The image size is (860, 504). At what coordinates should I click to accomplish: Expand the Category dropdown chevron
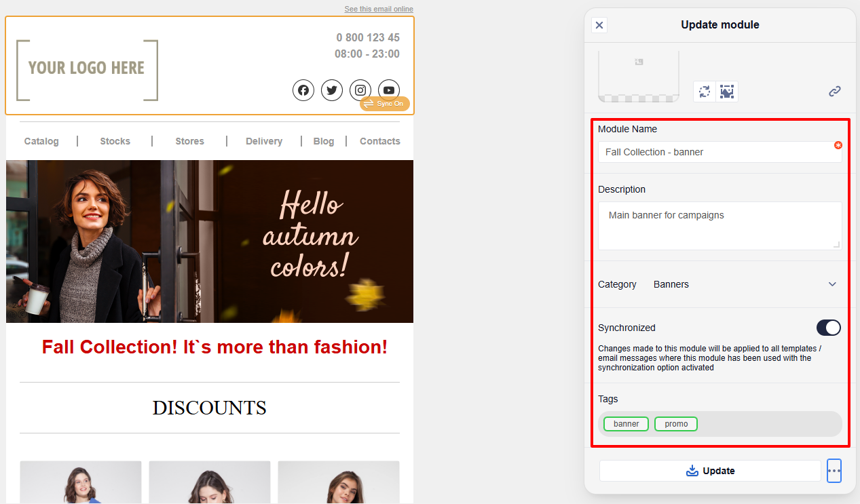(832, 284)
